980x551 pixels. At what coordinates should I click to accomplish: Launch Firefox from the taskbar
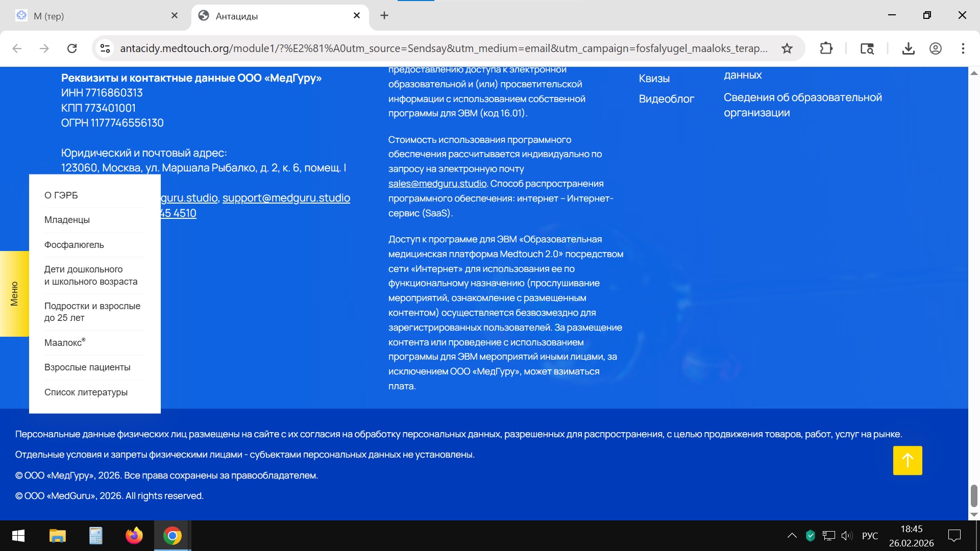(134, 536)
